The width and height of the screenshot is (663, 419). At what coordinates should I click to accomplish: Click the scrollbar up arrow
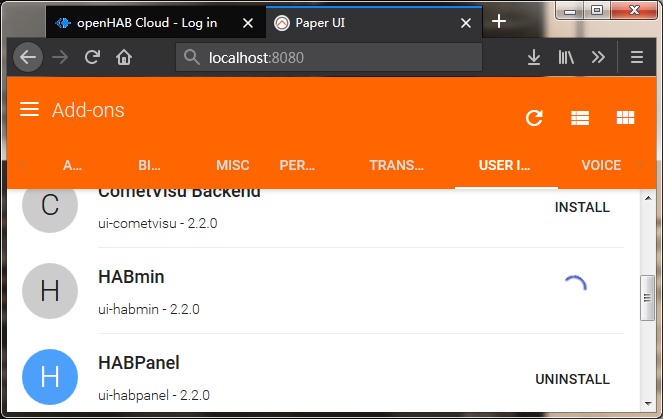648,197
